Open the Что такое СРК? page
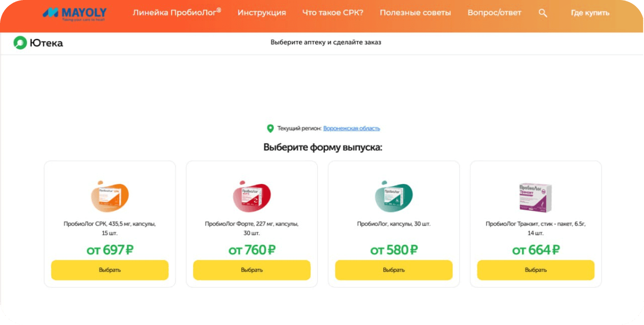 [x=333, y=13]
